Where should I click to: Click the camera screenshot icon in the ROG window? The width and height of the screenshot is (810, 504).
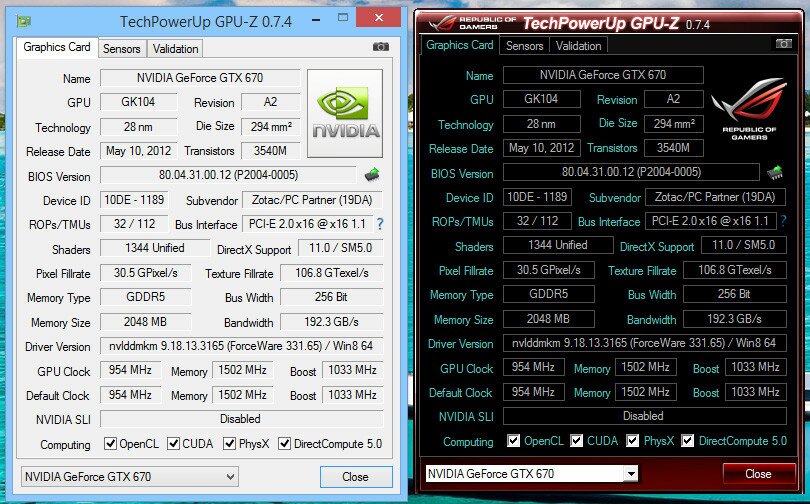tap(783, 45)
